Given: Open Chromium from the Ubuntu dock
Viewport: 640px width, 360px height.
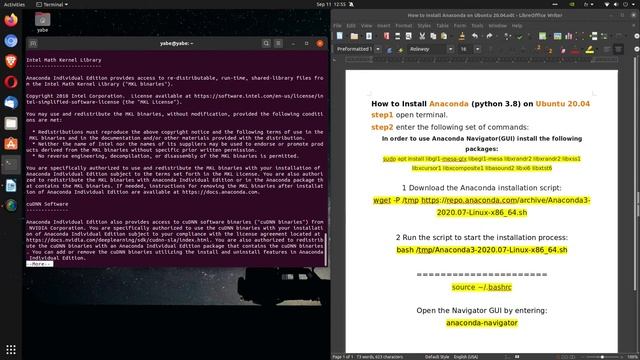Looking at the screenshot, I should [x=11, y=40].
